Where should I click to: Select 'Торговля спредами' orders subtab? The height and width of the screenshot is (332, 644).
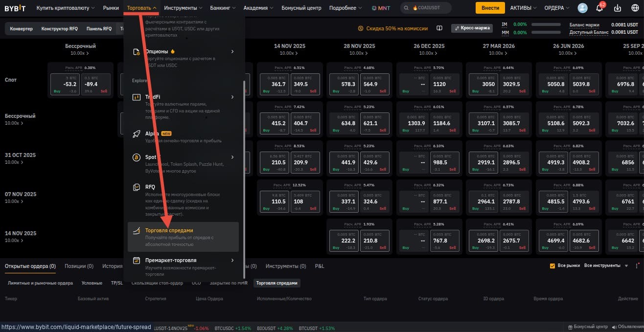point(276,283)
